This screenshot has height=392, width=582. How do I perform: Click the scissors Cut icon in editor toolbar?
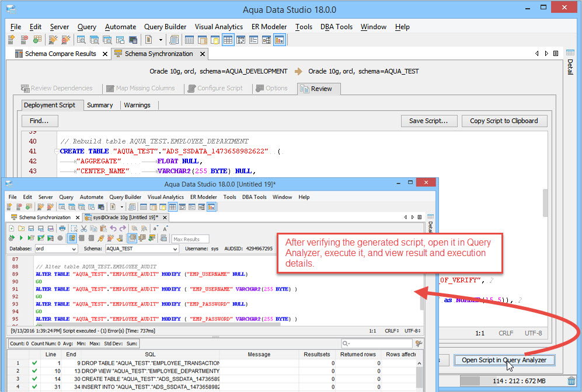(84, 229)
